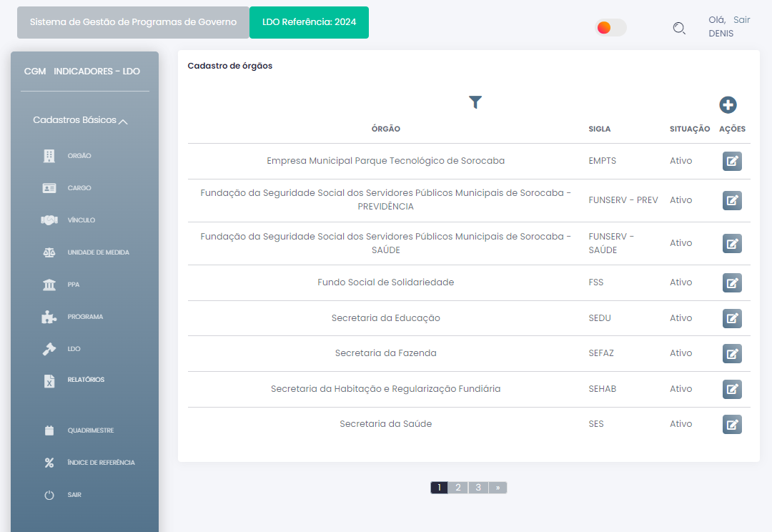The image size is (772, 532).
Task: Click the CGM link in sidebar header
Action: 35,72
